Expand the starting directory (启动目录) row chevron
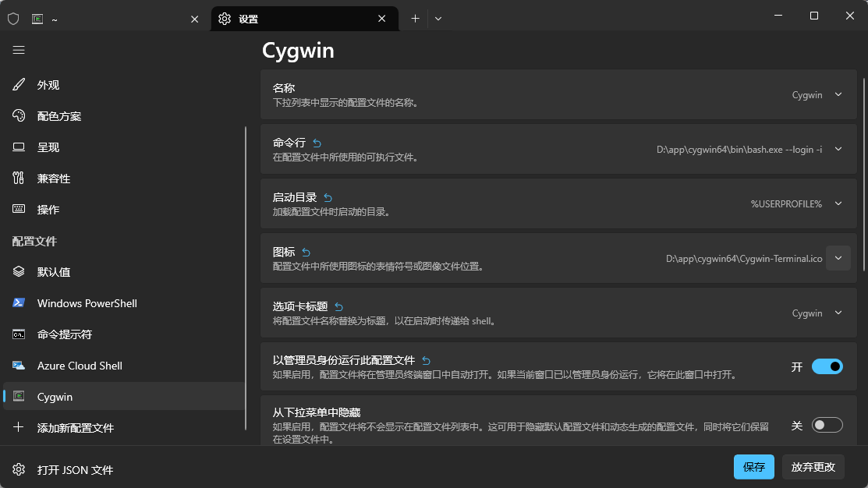The width and height of the screenshot is (868, 488). (838, 203)
